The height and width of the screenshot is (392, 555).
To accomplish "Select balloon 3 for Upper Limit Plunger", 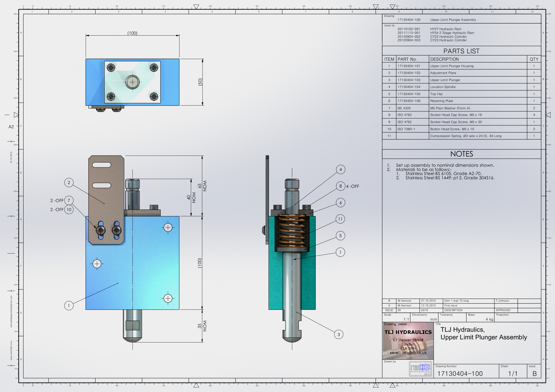I will coord(339,334).
